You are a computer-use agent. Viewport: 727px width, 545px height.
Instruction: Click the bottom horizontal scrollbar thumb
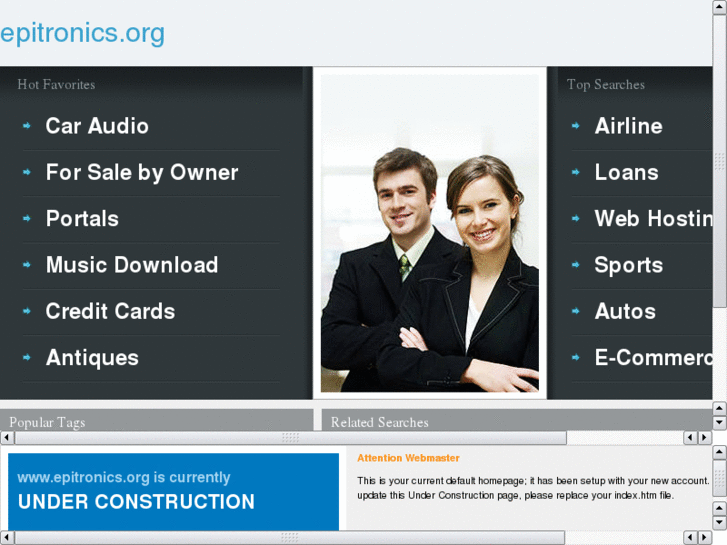click(290, 538)
